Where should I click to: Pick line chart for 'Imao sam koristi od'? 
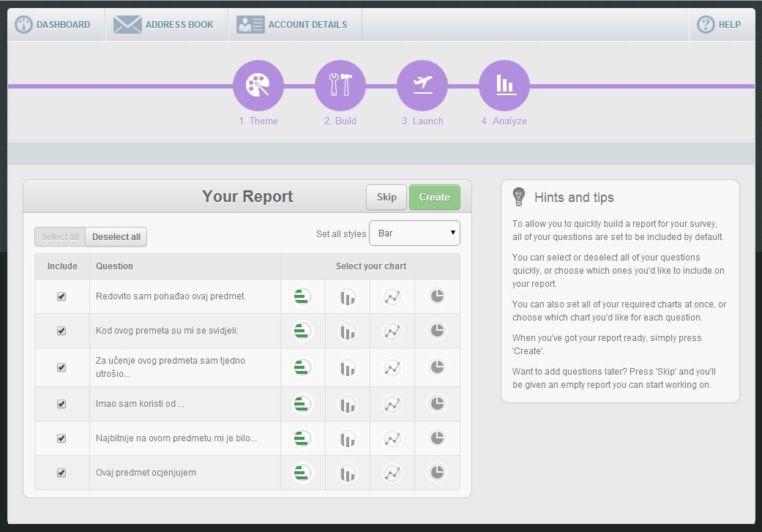[392, 404]
